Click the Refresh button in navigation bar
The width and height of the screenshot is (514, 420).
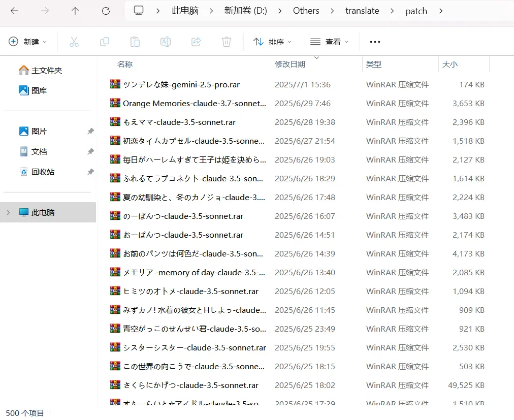(x=106, y=11)
